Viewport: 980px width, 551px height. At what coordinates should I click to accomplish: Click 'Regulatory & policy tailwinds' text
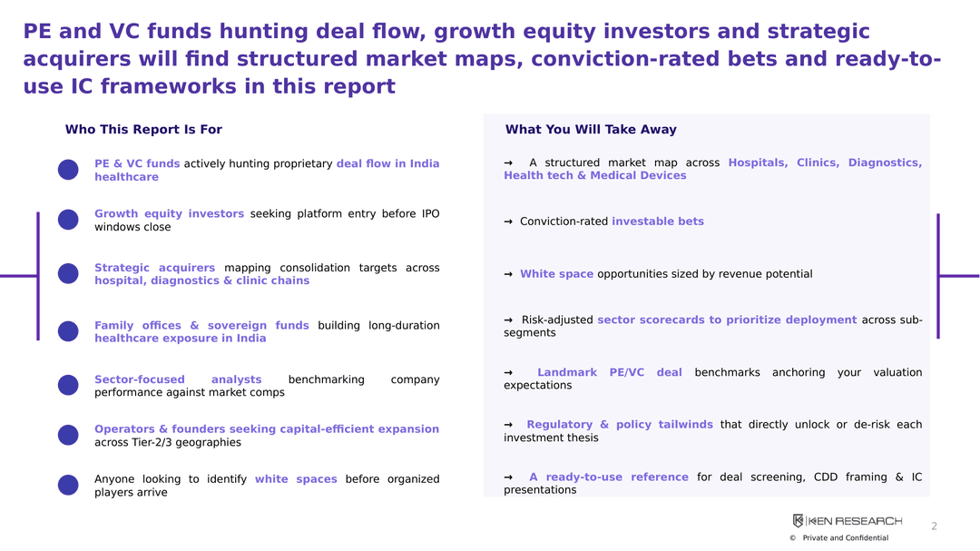point(620,425)
